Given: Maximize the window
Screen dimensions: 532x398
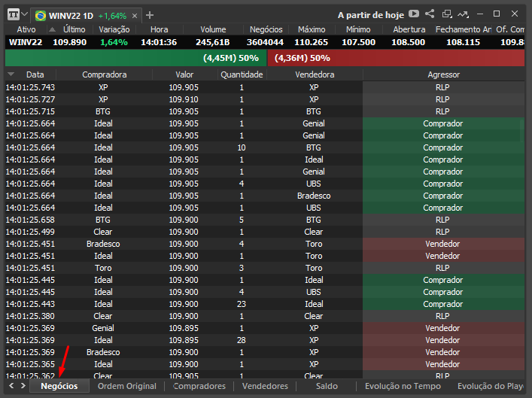Looking at the screenshot, I should 497,14.
